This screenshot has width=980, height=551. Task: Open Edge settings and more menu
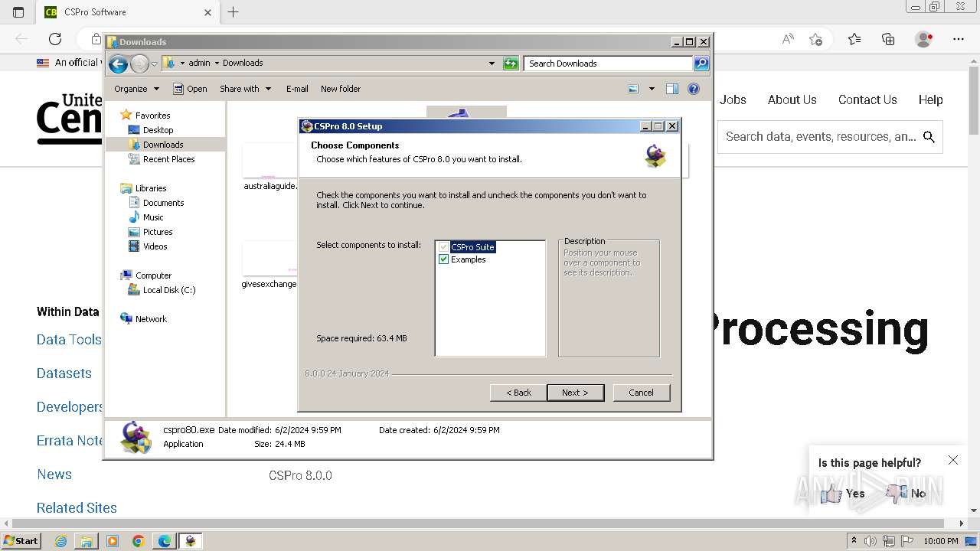[x=959, y=39]
